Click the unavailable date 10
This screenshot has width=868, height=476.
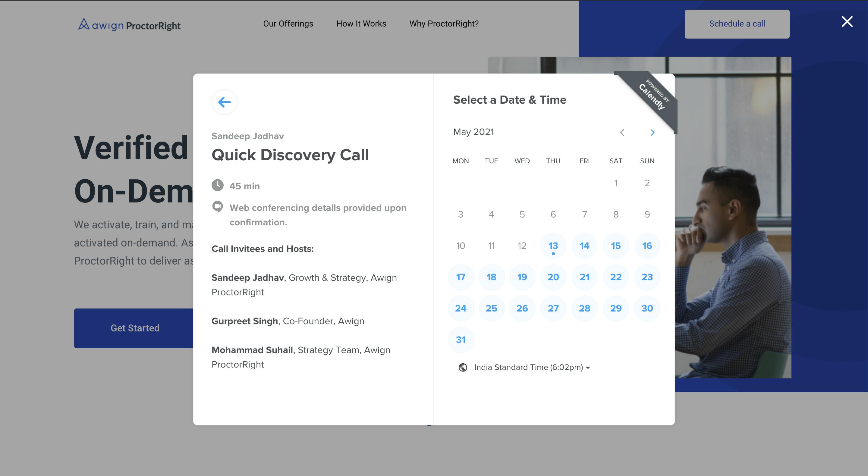click(461, 246)
